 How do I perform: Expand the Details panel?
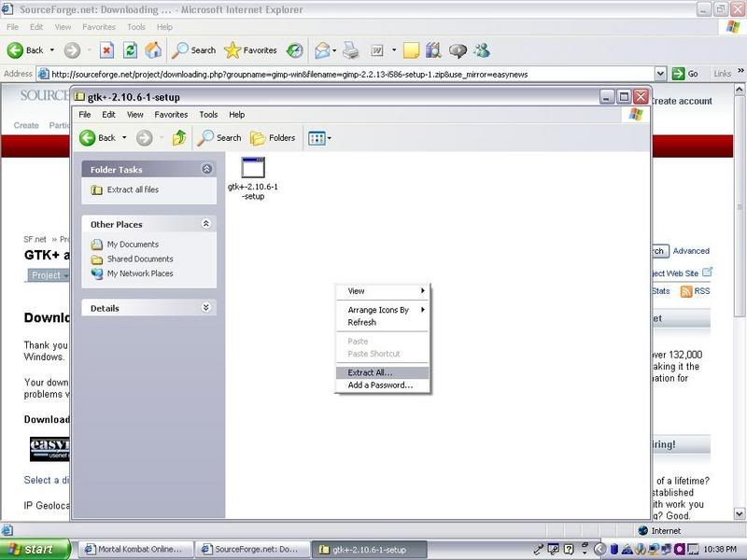[x=206, y=308]
